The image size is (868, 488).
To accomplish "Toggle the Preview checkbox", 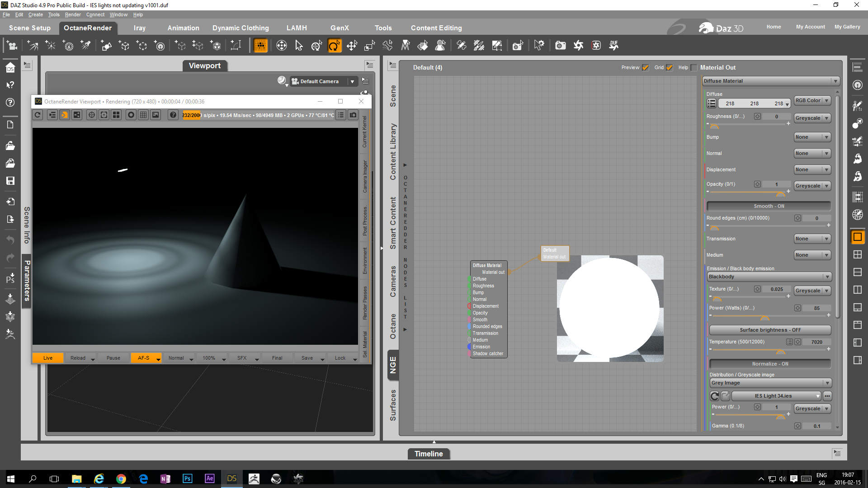I will pyautogui.click(x=646, y=68).
